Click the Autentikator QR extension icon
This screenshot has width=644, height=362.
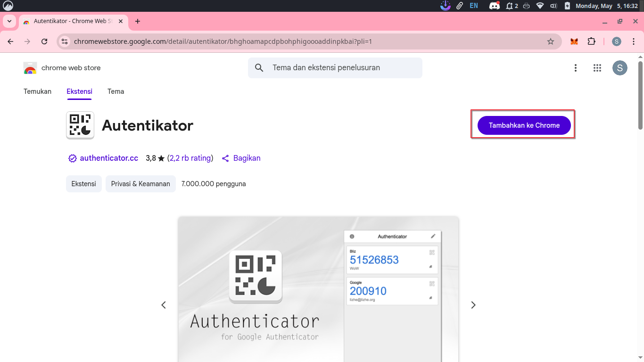click(80, 125)
